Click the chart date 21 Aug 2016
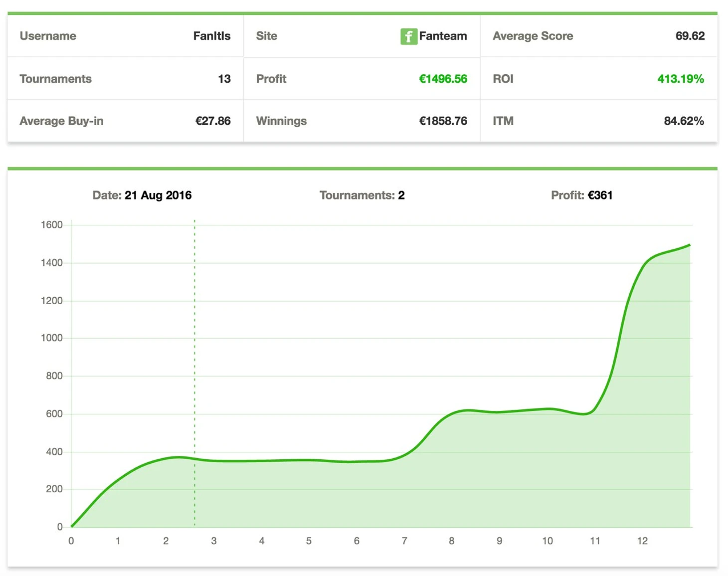The image size is (728, 576). point(158,195)
